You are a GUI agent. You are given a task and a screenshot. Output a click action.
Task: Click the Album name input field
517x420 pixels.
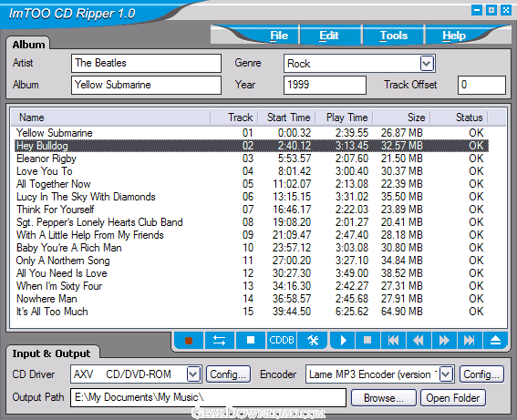click(x=146, y=85)
